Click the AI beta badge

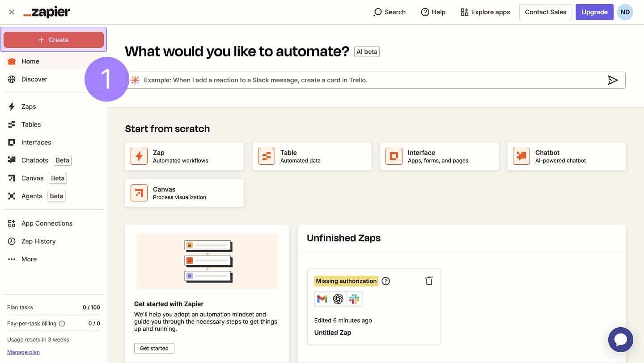click(x=367, y=51)
